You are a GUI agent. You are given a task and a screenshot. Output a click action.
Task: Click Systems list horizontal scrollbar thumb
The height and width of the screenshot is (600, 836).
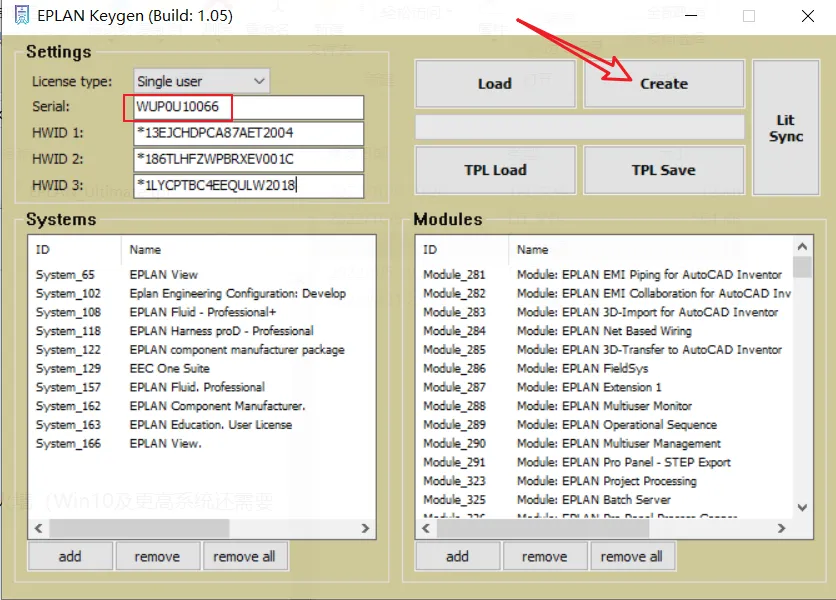139,529
